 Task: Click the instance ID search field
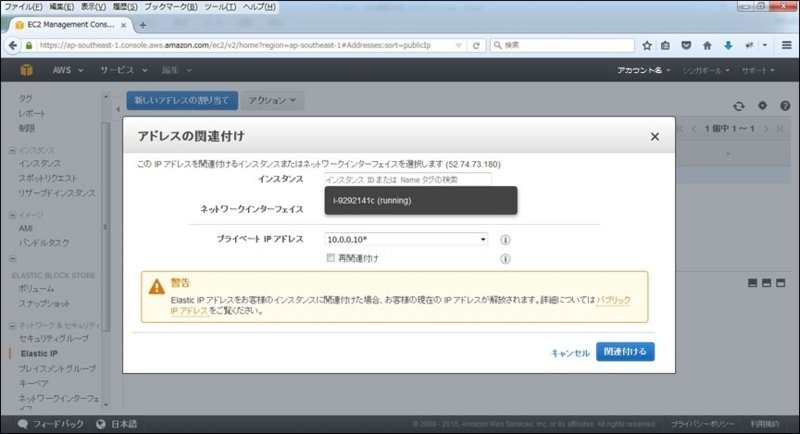pos(407,179)
